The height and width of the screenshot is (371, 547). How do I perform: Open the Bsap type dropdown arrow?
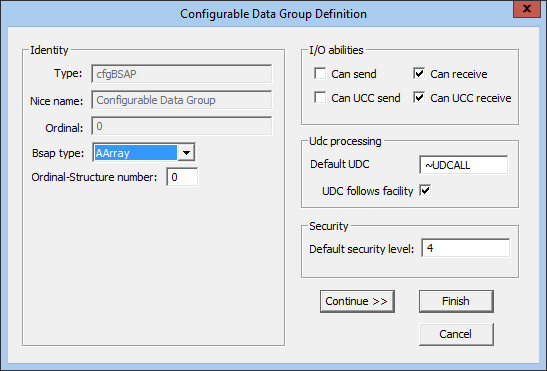(x=186, y=153)
